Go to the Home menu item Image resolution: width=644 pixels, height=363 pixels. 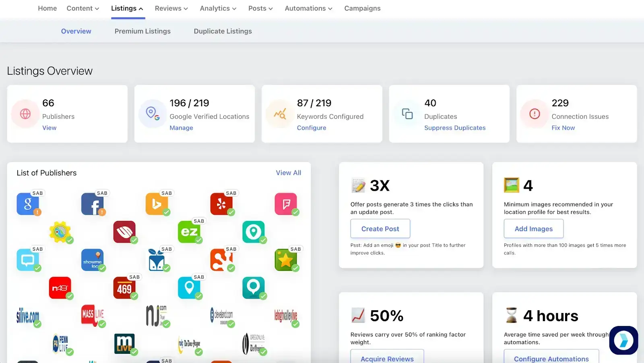pyautogui.click(x=47, y=8)
